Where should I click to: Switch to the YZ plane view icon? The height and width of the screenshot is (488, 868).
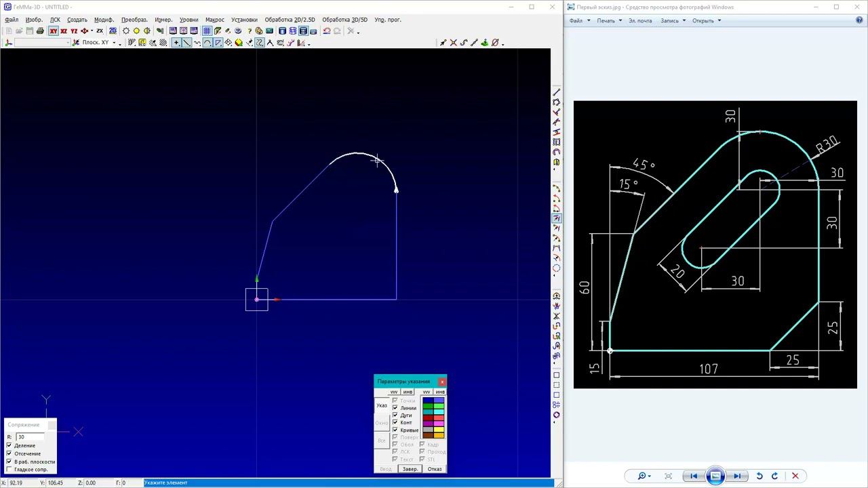(x=74, y=31)
